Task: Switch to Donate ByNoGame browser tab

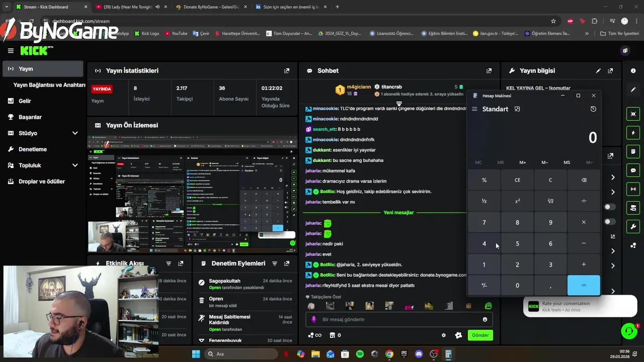Action: 210,7
